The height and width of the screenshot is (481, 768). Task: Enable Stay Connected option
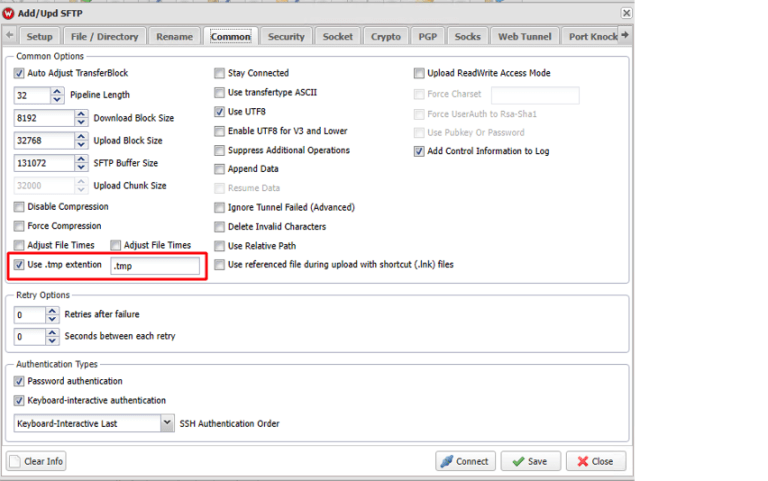click(x=219, y=73)
